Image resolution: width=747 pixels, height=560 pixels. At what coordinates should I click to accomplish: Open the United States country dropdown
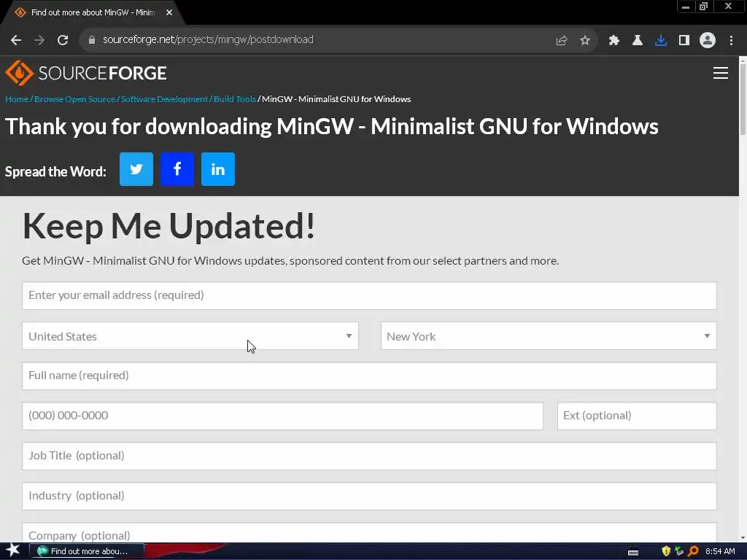tap(190, 336)
